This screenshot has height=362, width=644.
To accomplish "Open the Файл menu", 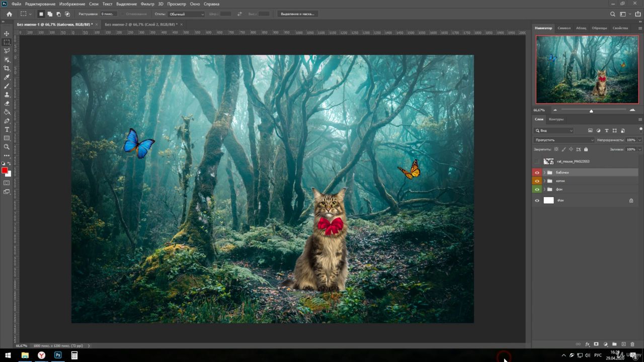I will (16, 4).
